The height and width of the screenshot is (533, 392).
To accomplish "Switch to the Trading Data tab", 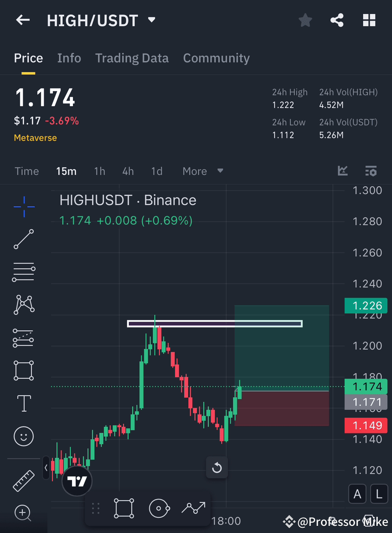I will (x=132, y=58).
